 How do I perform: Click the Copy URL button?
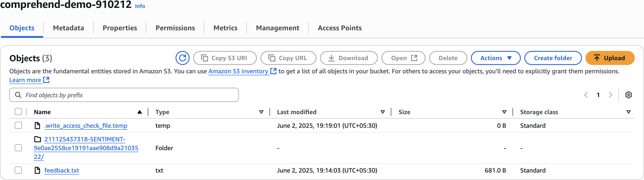[288, 58]
